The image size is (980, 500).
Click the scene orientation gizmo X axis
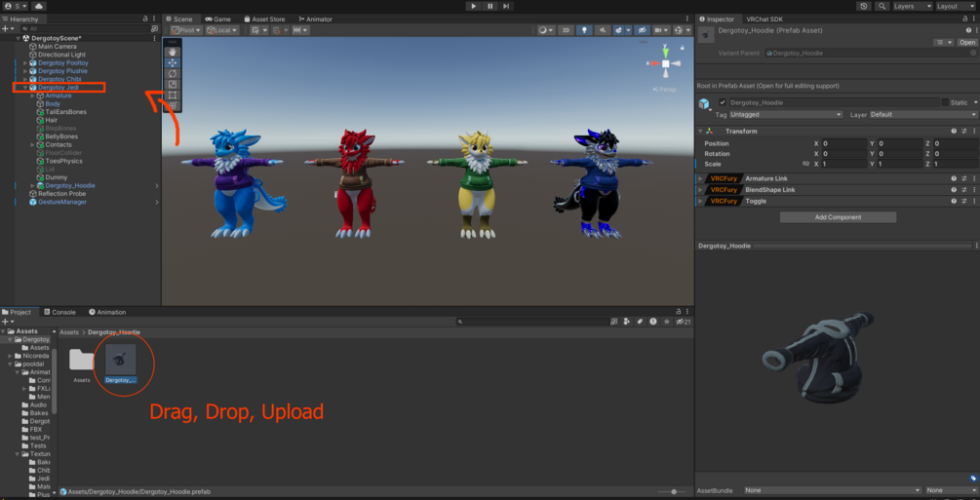[654, 63]
